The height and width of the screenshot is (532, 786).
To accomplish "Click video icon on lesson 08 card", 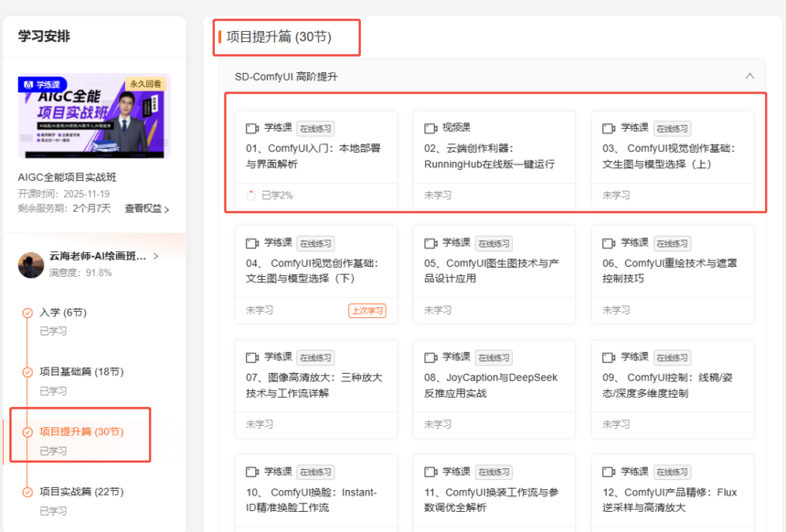I will (x=430, y=357).
